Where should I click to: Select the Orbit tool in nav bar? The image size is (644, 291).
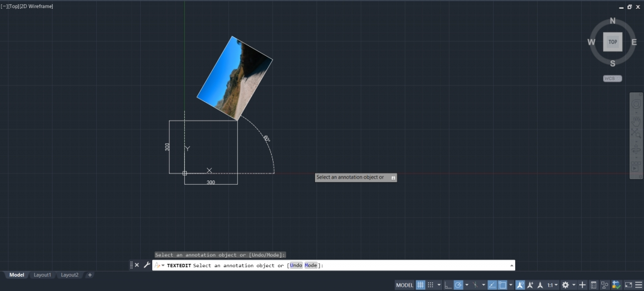pos(636,150)
